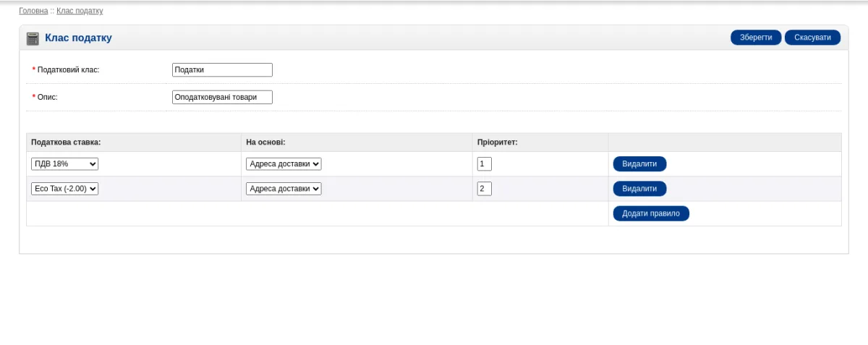Click the На основі column header
This screenshot has width=868, height=345.
[x=266, y=142]
